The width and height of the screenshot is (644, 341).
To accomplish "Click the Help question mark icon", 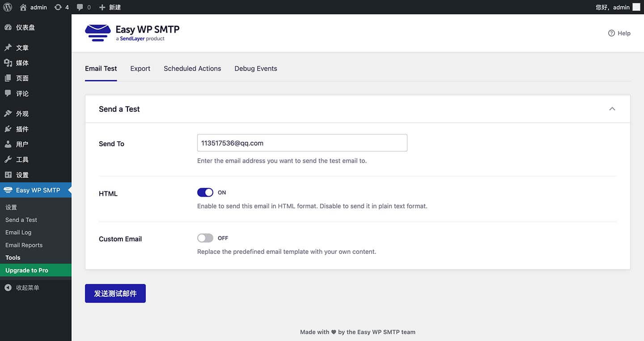I will tap(611, 33).
